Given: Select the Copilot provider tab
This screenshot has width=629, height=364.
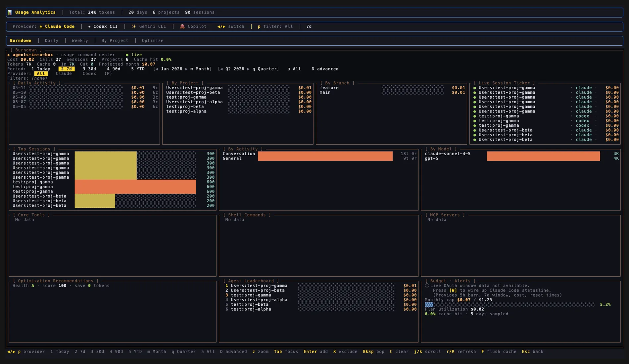Looking at the screenshot, I should (x=193, y=26).
